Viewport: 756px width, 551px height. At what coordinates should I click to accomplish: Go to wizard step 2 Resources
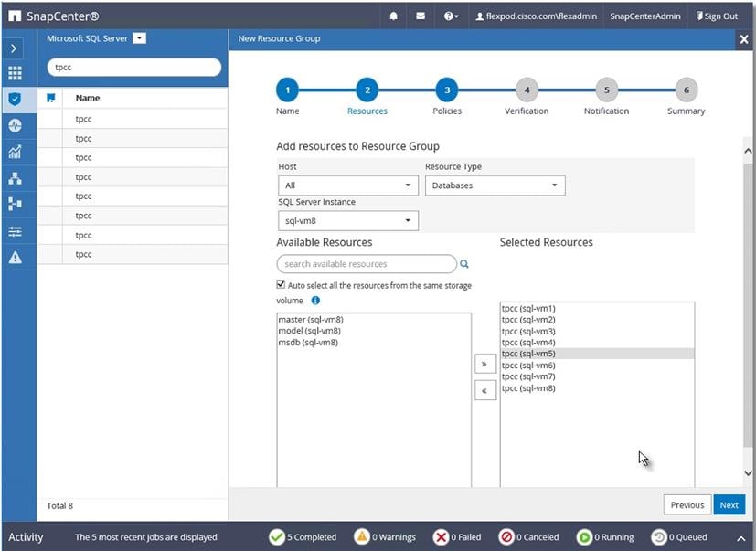tap(367, 90)
